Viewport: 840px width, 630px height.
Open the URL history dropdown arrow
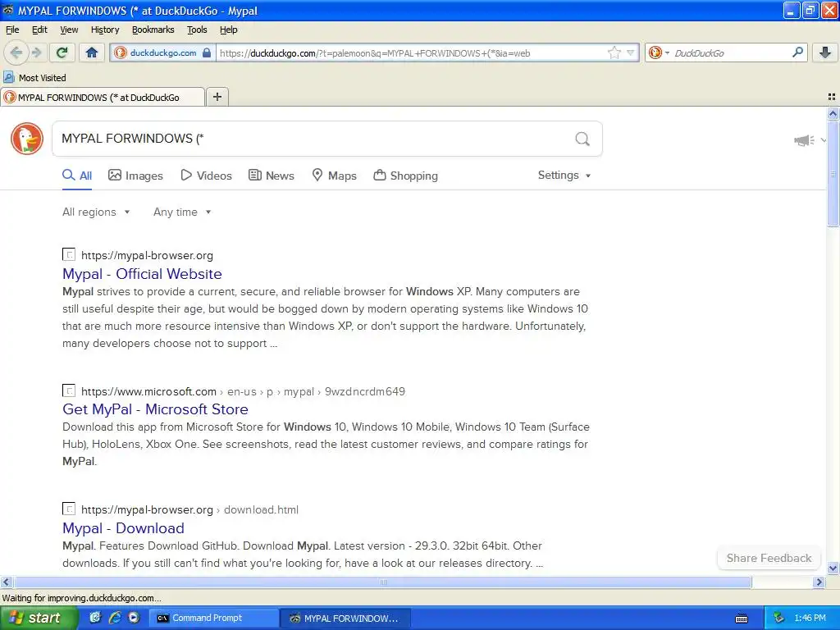click(631, 53)
